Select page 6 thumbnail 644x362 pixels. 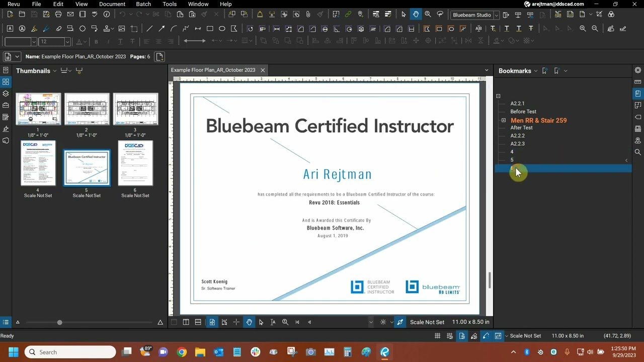[135, 163]
